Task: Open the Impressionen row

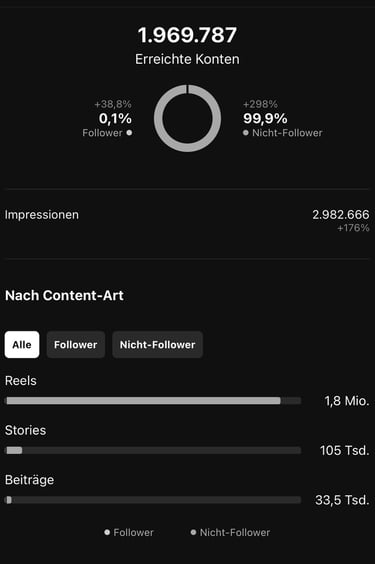Action: click(x=187, y=220)
